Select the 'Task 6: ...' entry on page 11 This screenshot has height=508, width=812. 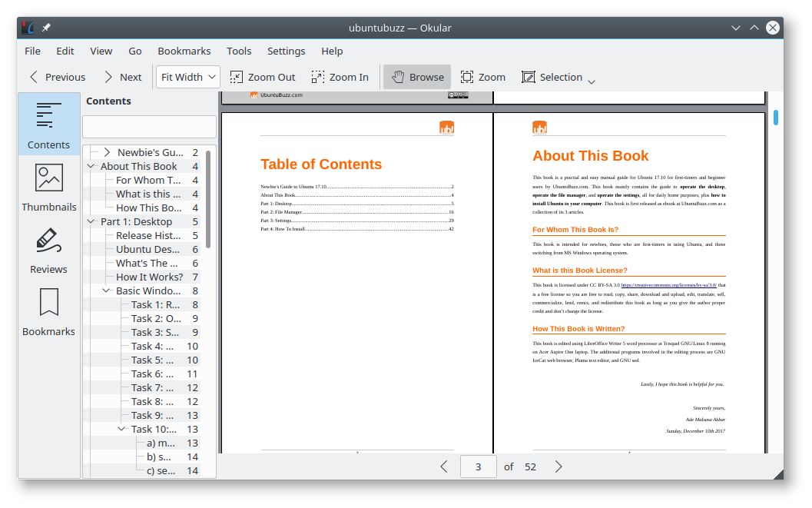(x=152, y=374)
